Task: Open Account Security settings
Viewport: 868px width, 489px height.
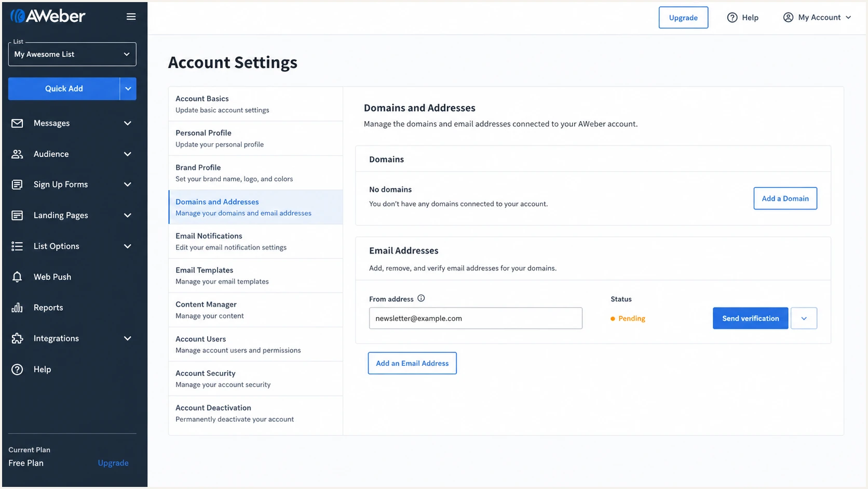Action: point(255,378)
